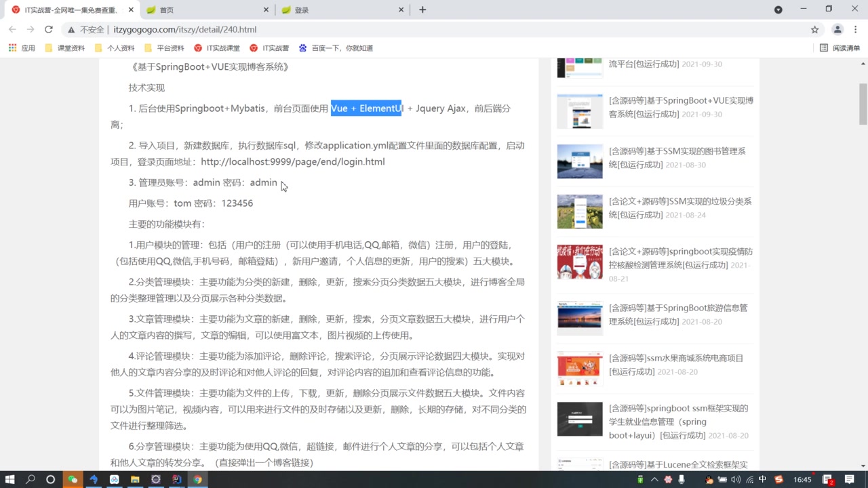The height and width of the screenshot is (488, 868).
Task: Open WeChat from the taskbar
Action: coord(72,479)
